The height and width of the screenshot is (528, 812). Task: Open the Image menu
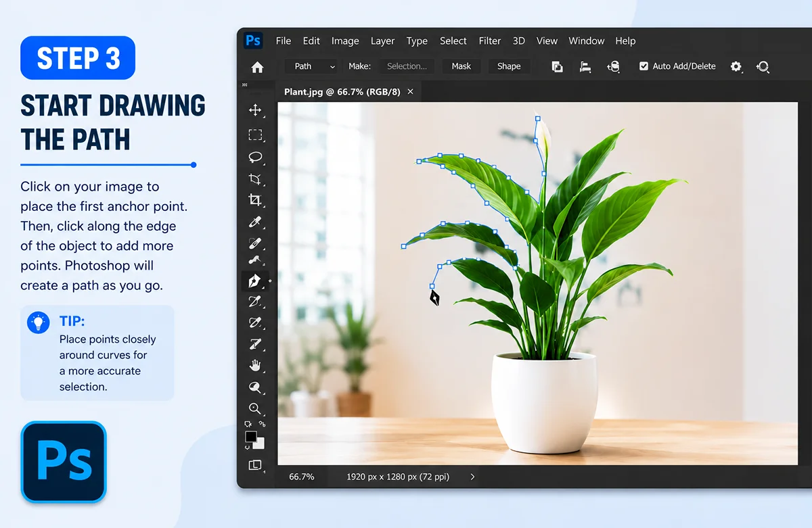click(345, 41)
